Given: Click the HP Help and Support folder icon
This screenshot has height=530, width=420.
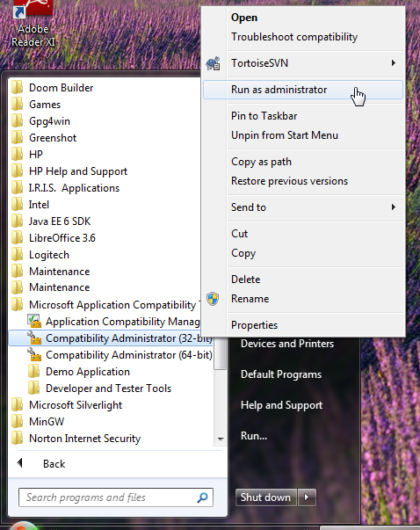Looking at the screenshot, I should click(x=18, y=171).
